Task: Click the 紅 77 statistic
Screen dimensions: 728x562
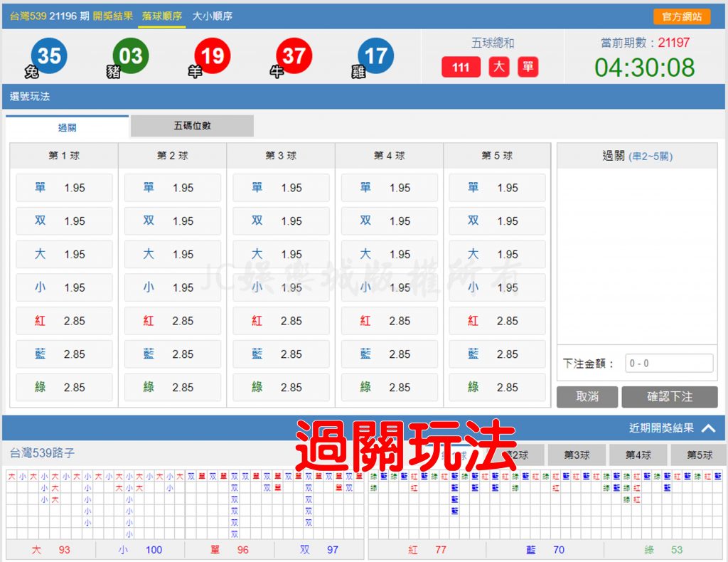Action: click(427, 550)
